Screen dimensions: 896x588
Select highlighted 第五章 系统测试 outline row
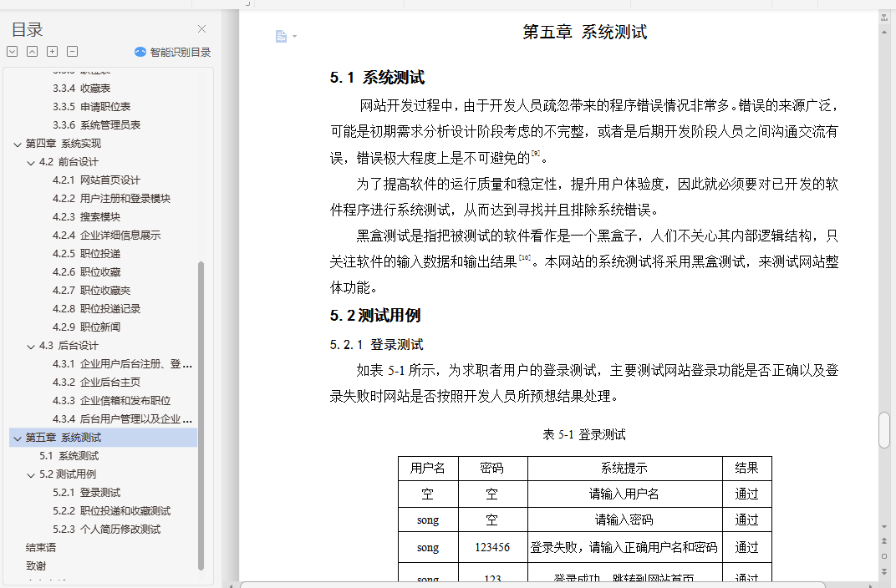[104, 438]
